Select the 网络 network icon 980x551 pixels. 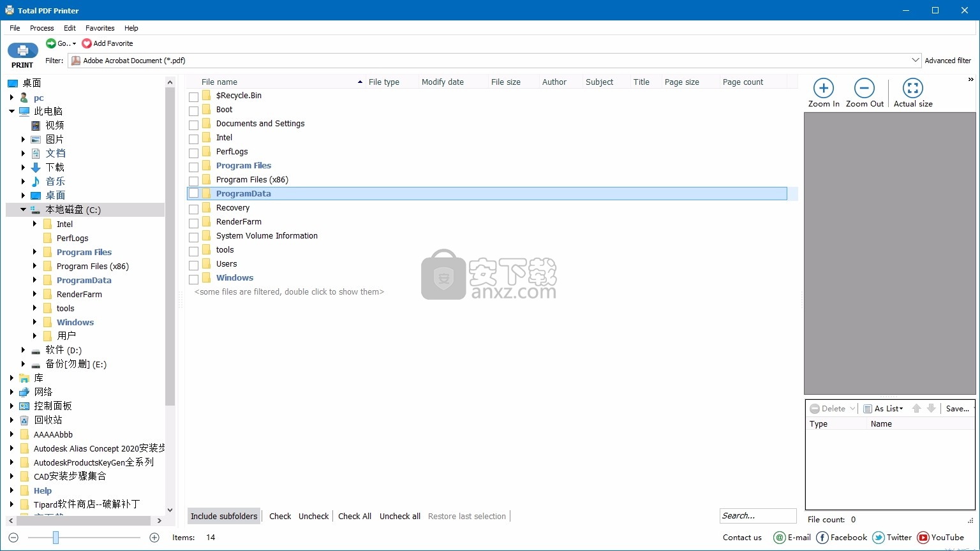tap(24, 392)
